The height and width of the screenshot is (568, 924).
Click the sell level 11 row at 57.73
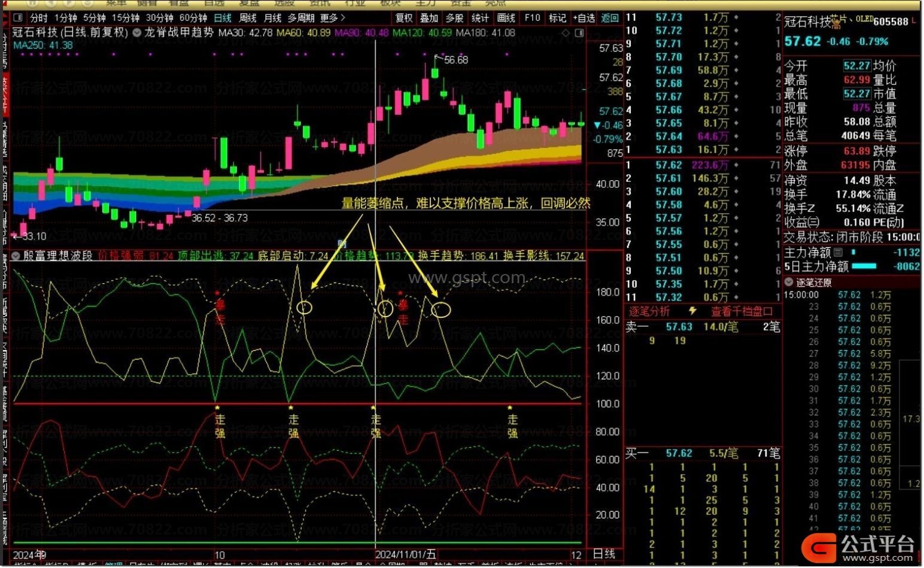[x=703, y=18]
